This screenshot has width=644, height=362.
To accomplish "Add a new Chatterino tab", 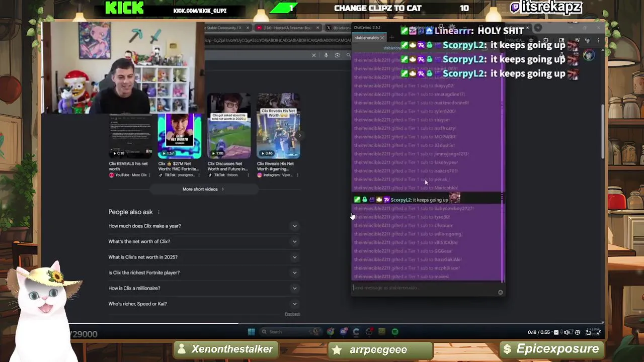I will point(392,38).
